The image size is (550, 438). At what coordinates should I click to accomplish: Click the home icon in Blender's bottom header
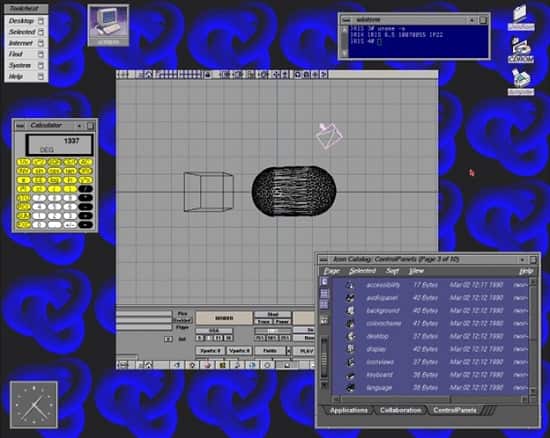149,365
